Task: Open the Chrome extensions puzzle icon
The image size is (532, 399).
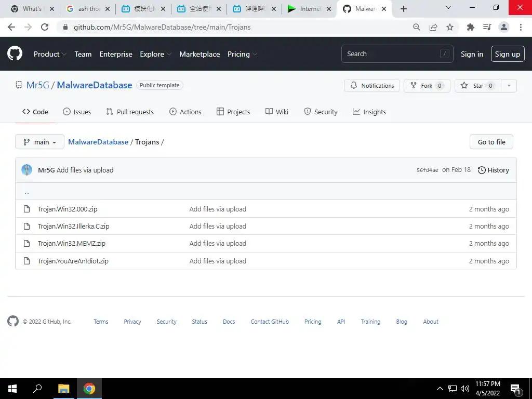Action: (x=470, y=27)
